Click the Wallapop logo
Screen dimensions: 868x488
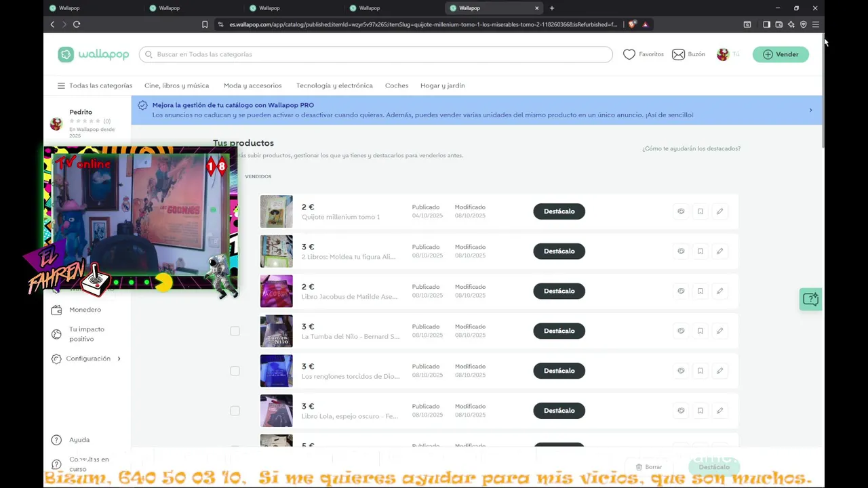click(94, 55)
